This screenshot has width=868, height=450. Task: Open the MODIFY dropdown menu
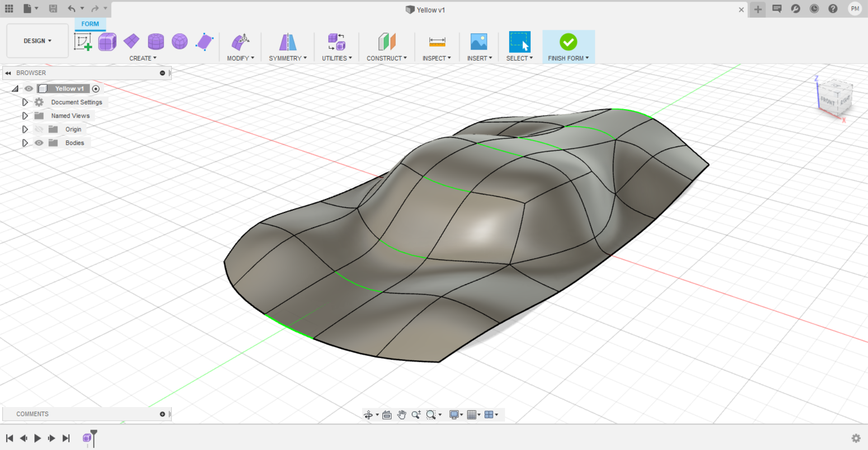click(x=241, y=58)
